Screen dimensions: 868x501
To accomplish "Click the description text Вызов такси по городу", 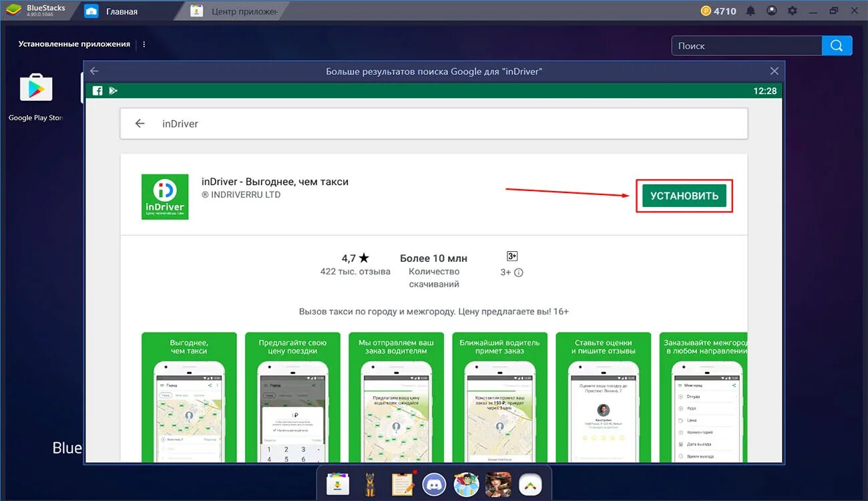I will coord(434,311).
